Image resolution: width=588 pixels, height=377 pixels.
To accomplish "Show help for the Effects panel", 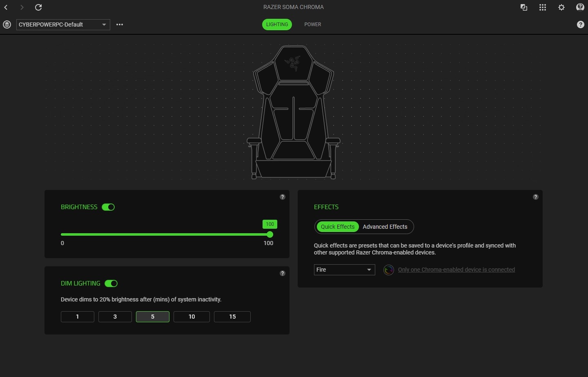I will (536, 197).
